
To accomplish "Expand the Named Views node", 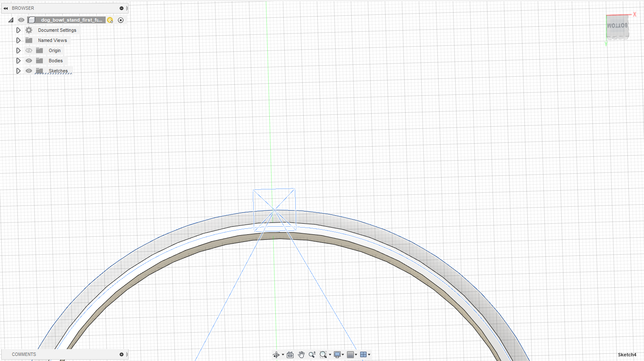I will [x=18, y=40].
